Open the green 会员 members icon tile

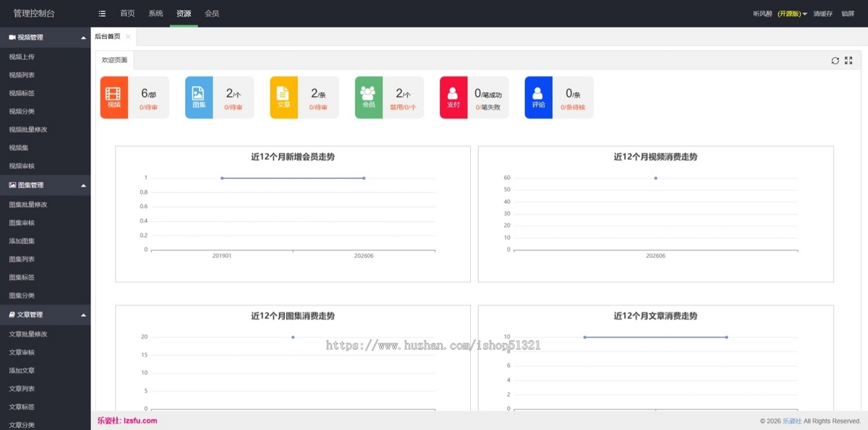368,98
